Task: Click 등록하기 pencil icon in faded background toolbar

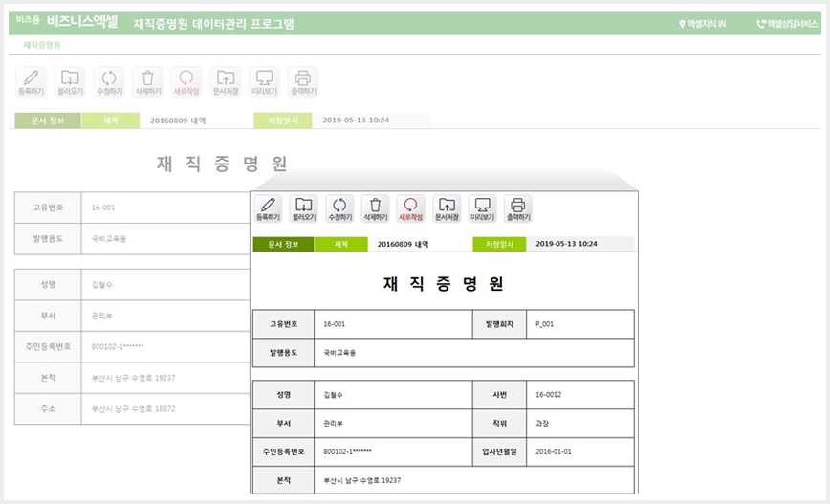Action: (32, 82)
